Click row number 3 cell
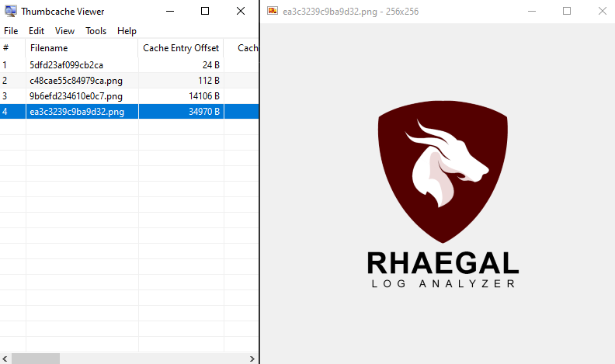Viewport: 615px width, 364px height. [13, 96]
